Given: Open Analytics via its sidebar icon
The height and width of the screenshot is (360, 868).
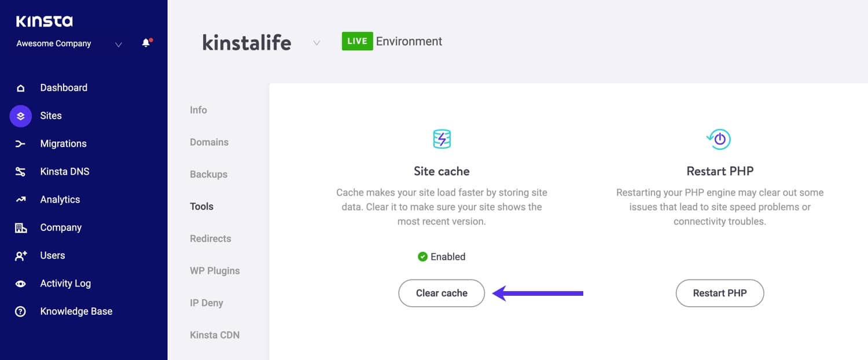Looking at the screenshot, I should click(x=21, y=199).
